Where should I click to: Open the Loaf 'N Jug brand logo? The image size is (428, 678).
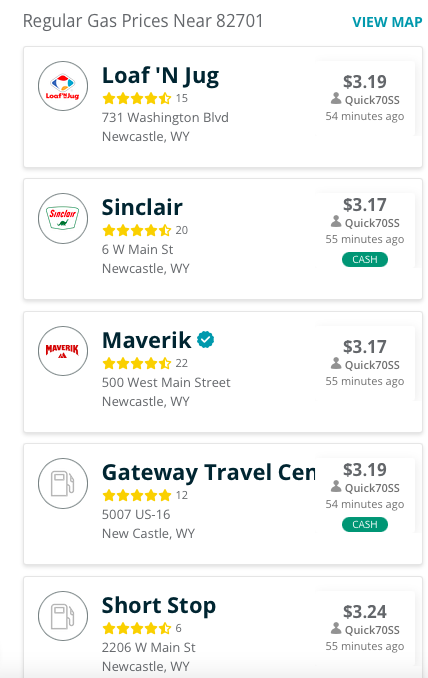tap(63, 86)
